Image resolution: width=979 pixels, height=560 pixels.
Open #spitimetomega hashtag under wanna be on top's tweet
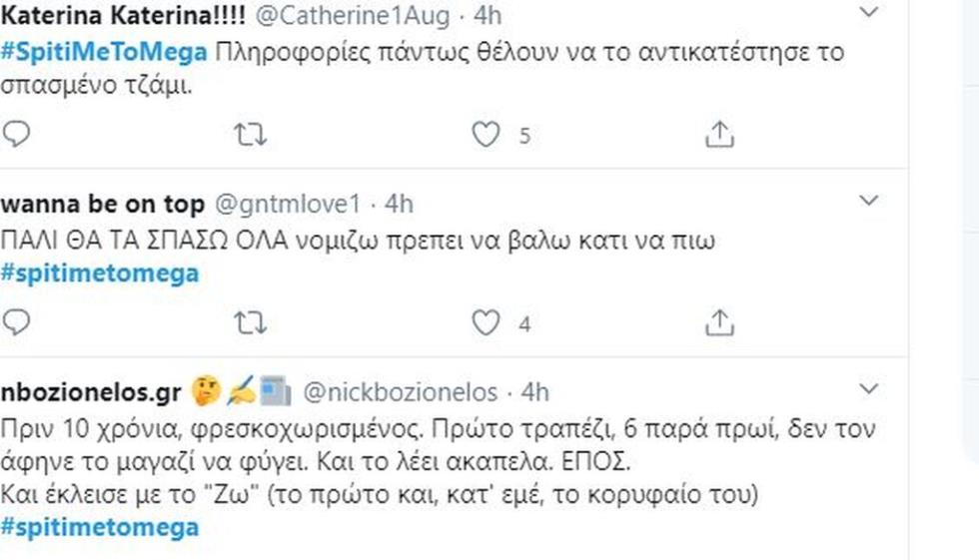pyautogui.click(x=100, y=274)
